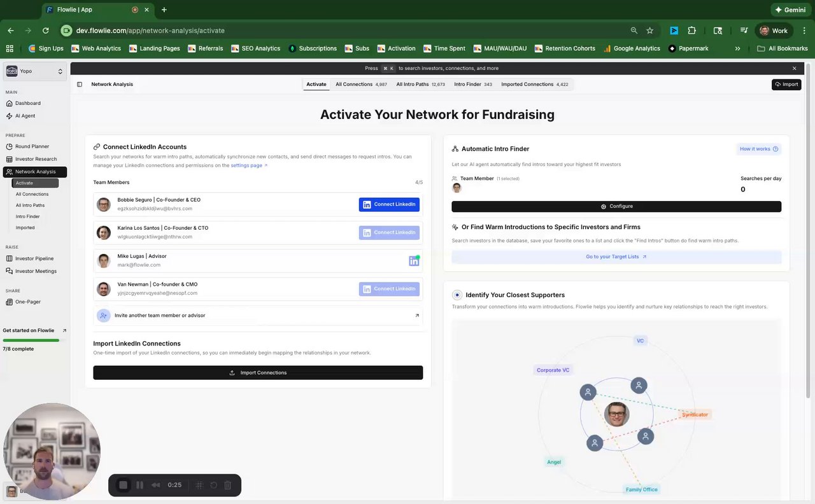Open Investor Meetings page
Image resolution: width=815 pixels, height=504 pixels.
pos(35,271)
